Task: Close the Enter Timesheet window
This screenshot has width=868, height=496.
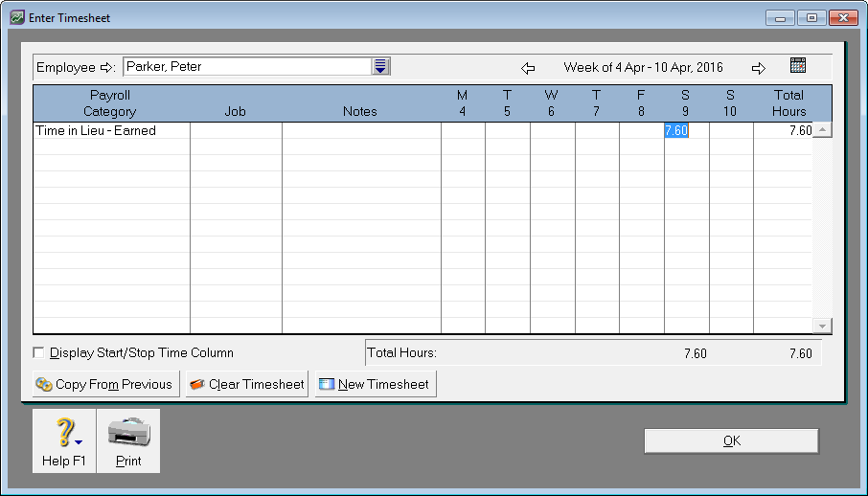Action: coord(843,17)
